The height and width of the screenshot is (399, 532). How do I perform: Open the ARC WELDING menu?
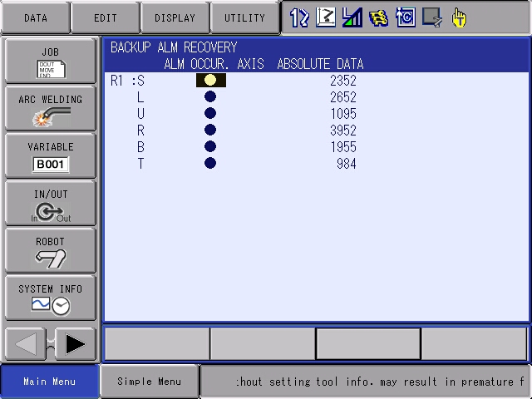tap(51, 109)
